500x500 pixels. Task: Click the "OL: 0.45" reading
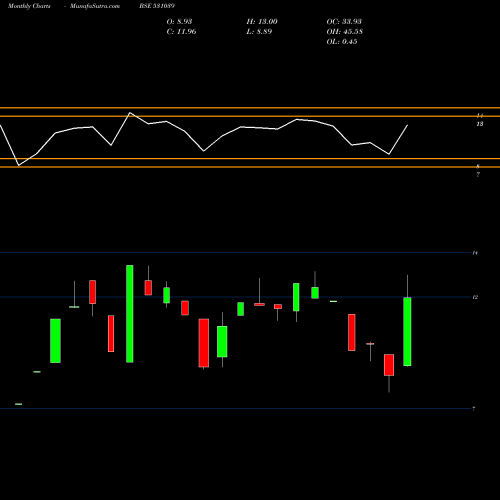342,41
